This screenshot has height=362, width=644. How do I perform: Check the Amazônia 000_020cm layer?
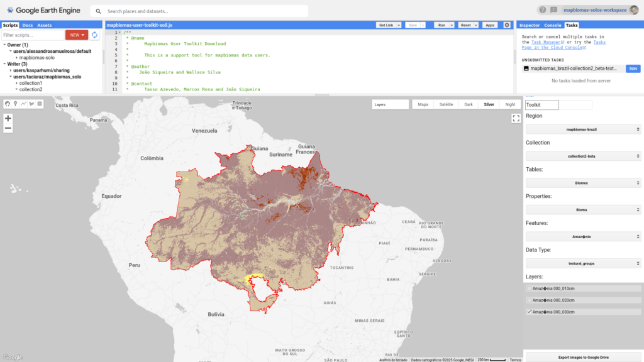(x=529, y=300)
